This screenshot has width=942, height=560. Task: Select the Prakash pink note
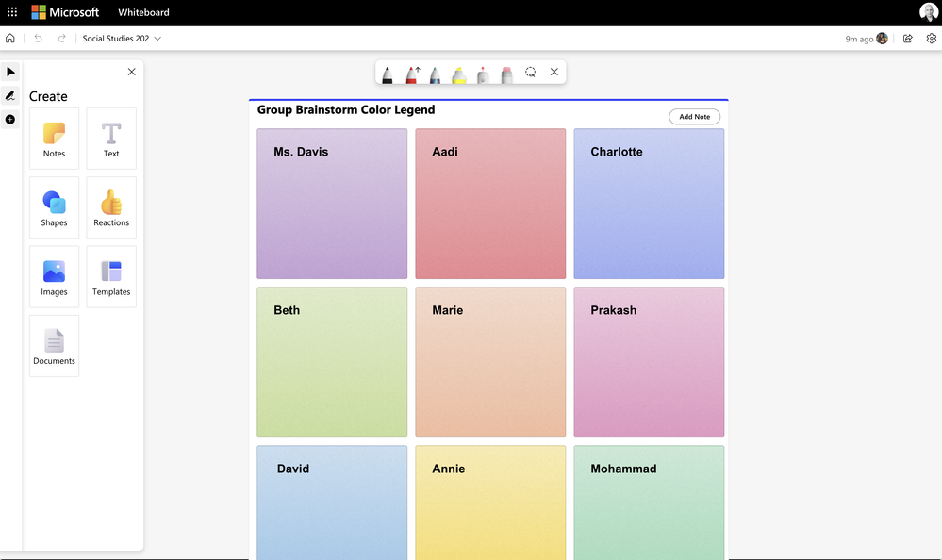[649, 362]
